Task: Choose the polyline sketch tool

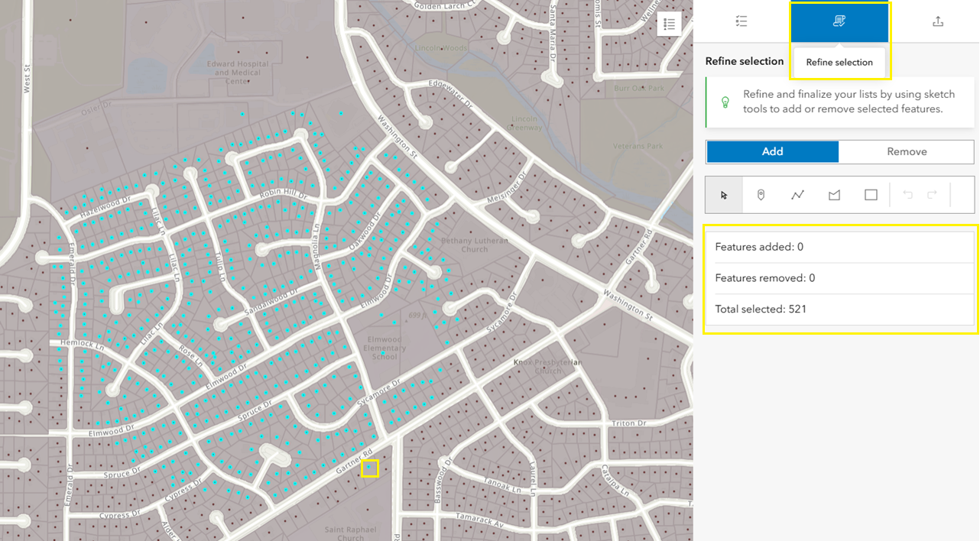Action: click(797, 195)
